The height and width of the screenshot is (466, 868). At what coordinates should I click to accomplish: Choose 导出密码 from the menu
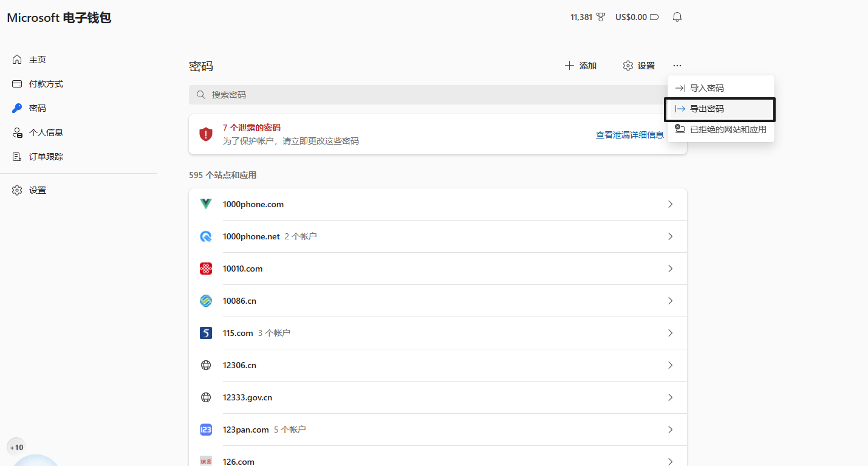[x=720, y=109]
